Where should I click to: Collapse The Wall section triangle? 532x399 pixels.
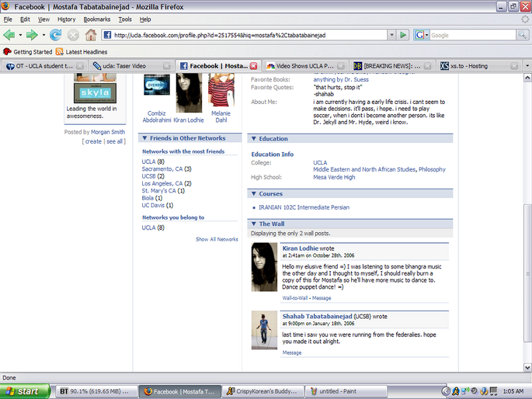[253, 223]
